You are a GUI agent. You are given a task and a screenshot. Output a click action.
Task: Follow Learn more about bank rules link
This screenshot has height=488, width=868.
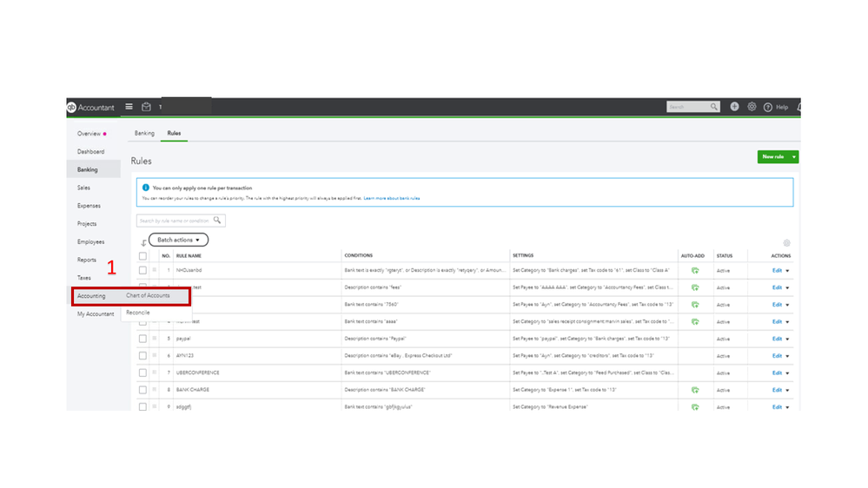coord(392,198)
